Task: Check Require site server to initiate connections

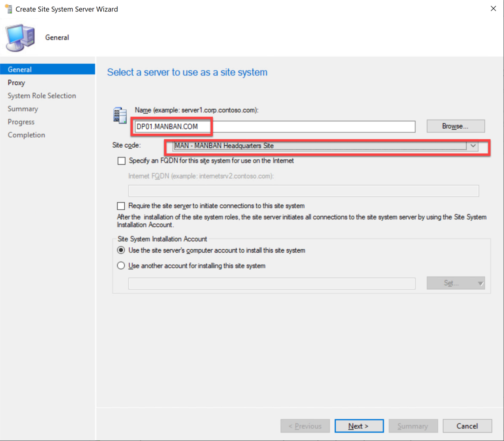Action: [121, 206]
